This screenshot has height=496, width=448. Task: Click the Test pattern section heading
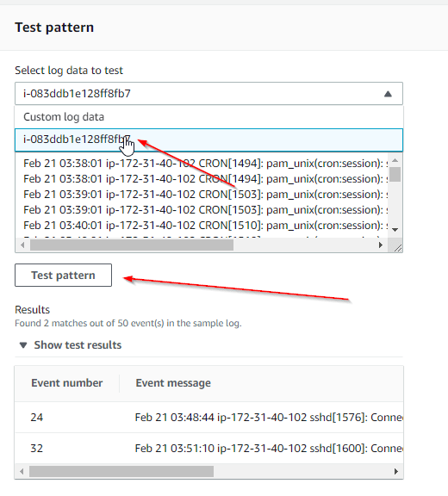(54, 28)
